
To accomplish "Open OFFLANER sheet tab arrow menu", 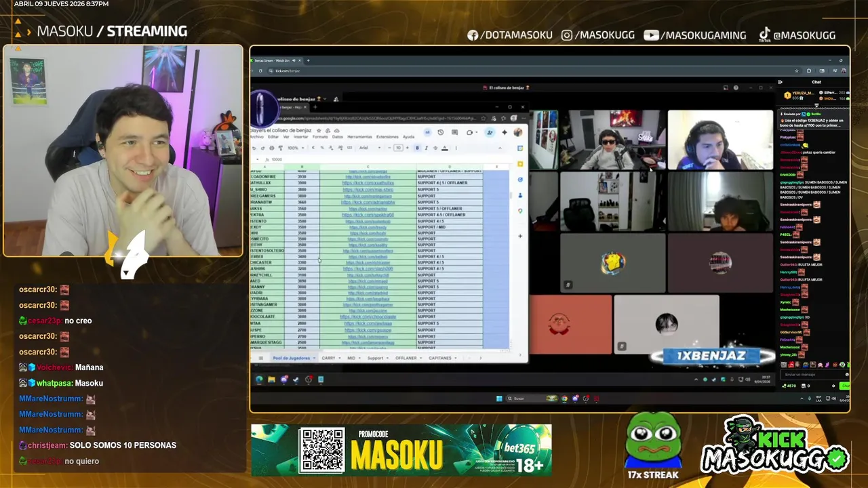I will [x=421, y=358].
